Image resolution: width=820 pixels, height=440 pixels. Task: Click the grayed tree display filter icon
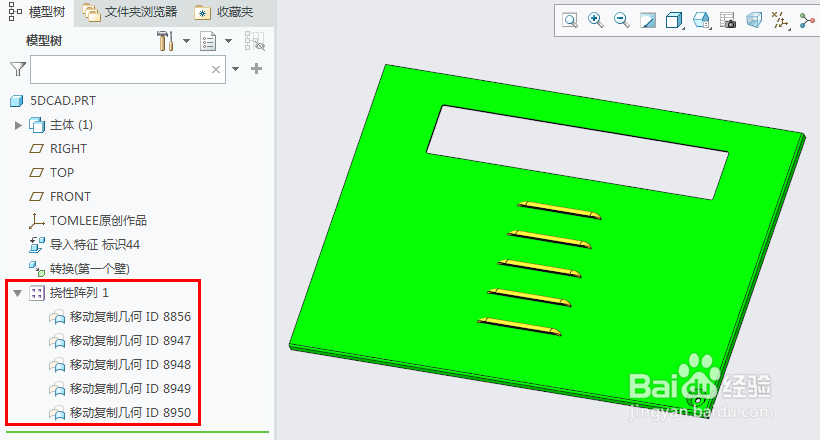(255, 41)
